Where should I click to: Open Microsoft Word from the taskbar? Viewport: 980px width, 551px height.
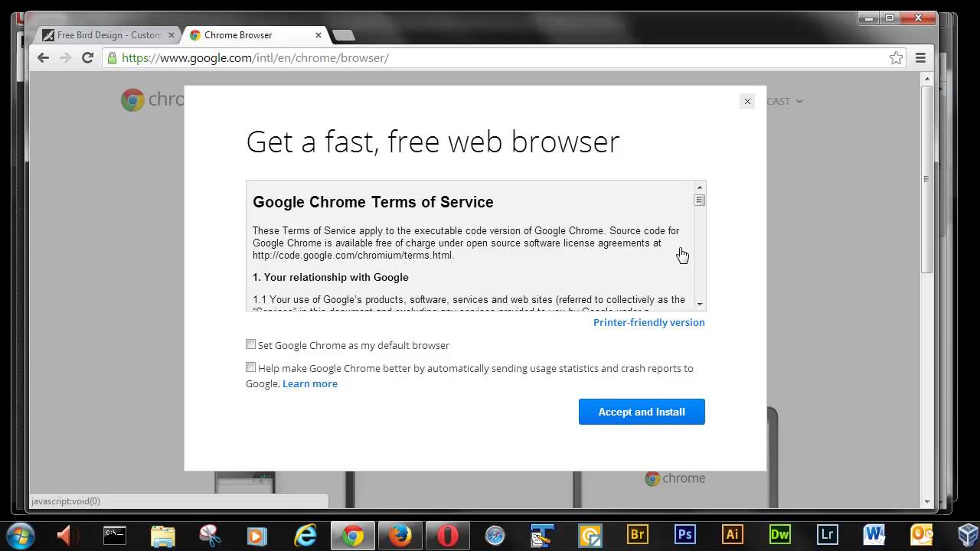(874, 535)
